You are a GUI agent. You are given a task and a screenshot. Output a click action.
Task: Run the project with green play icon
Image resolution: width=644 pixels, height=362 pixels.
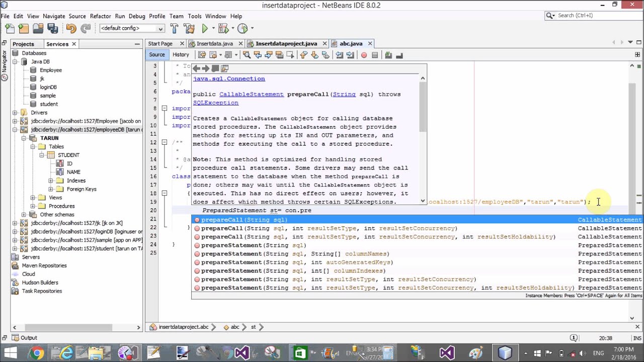(x=205, y=29)
